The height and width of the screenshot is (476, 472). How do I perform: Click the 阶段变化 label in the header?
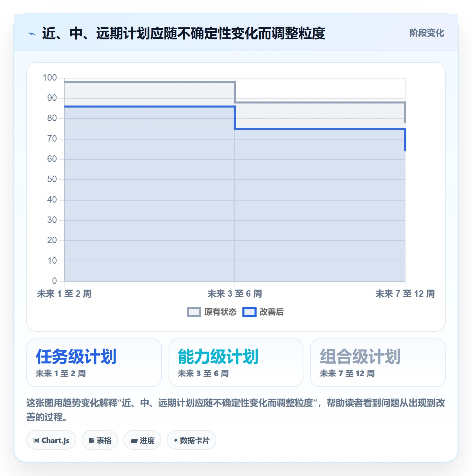click(426, 33)
